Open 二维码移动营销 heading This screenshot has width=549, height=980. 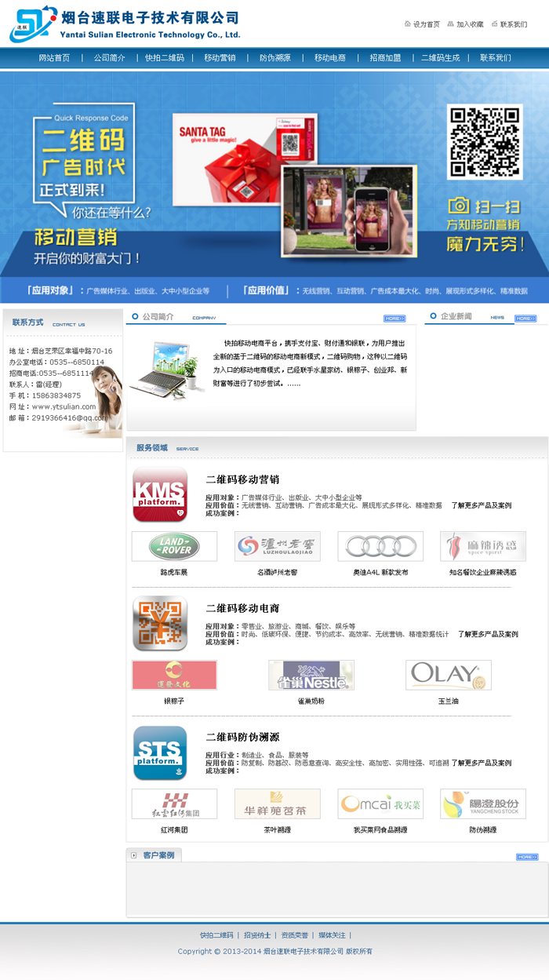pos(242,479)
